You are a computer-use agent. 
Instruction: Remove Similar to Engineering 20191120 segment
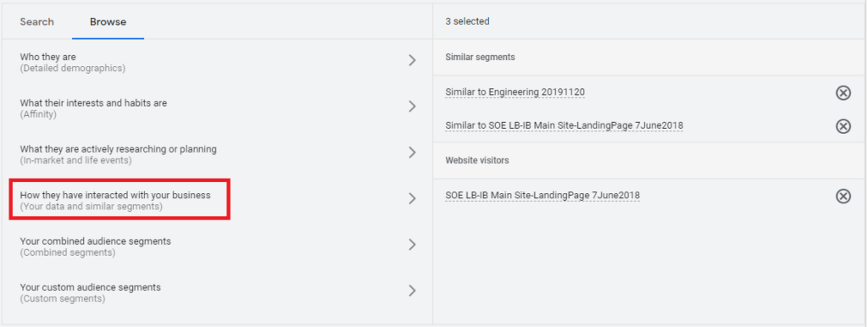(843, 93)
